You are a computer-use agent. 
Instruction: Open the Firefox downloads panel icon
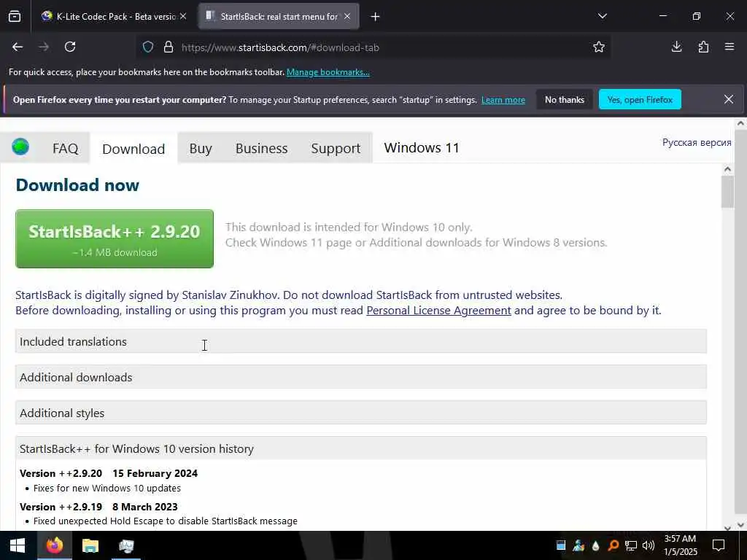point(676,47)
